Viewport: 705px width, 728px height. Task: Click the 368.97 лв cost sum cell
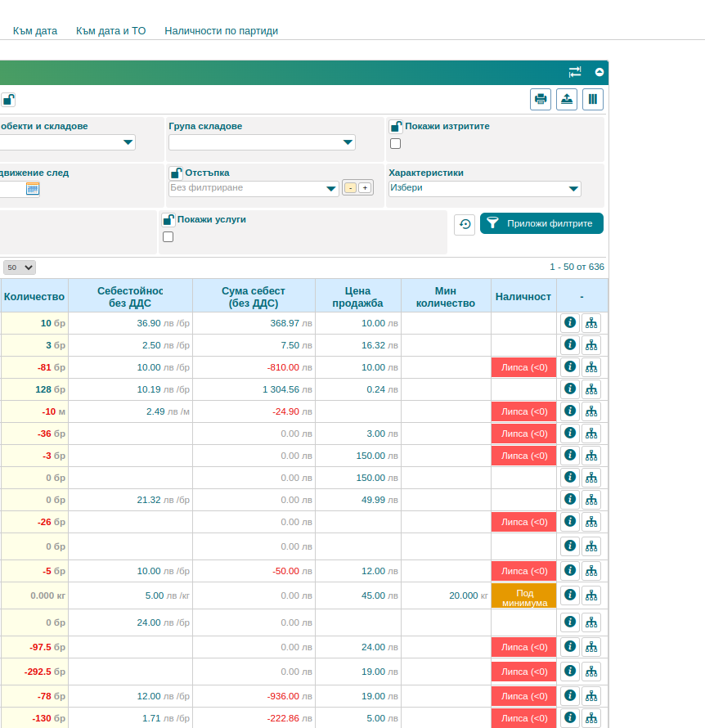254,323
